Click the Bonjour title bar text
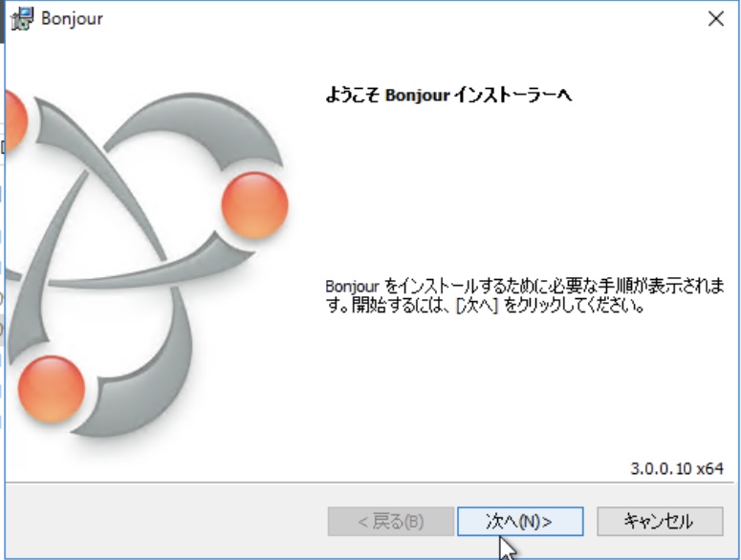Screen dimensions: 741x560 72,19
